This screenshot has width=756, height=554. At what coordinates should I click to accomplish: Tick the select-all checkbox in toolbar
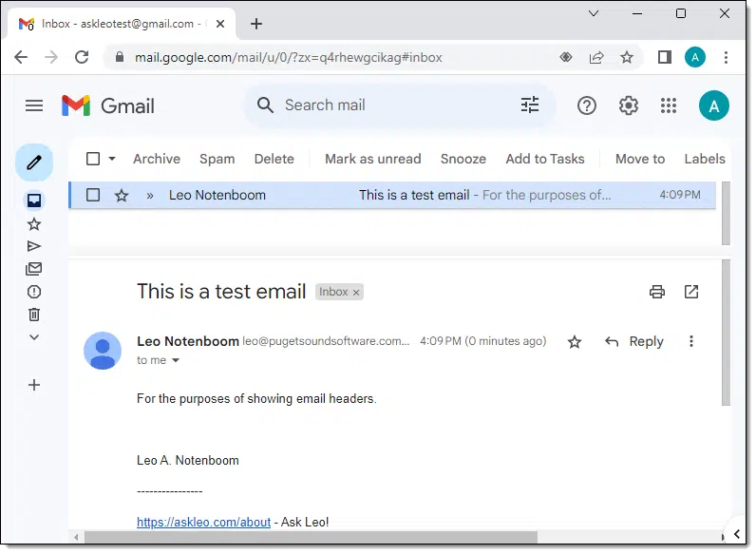point(93,160)
